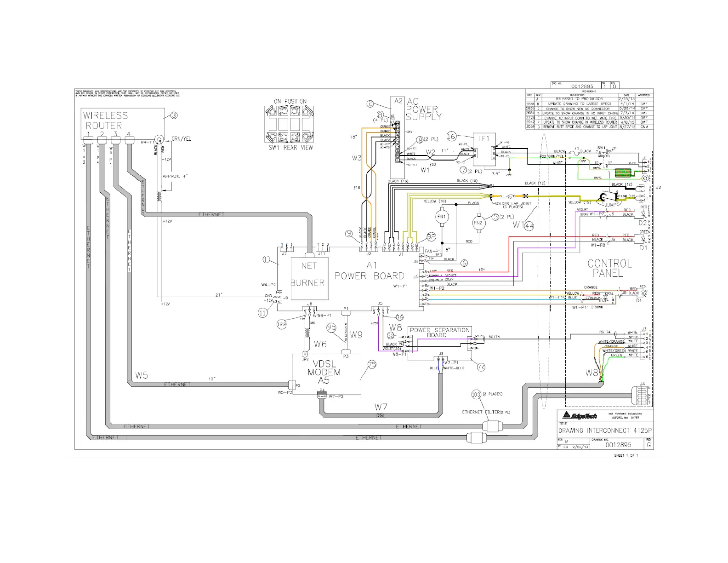
Task: Click item balloon 52 above J1
Action: click(431, 236)
